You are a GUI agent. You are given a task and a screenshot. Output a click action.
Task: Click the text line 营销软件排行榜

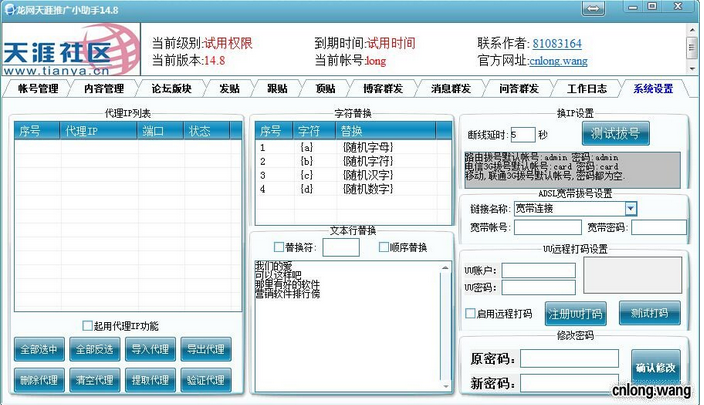tap(287, 294)
